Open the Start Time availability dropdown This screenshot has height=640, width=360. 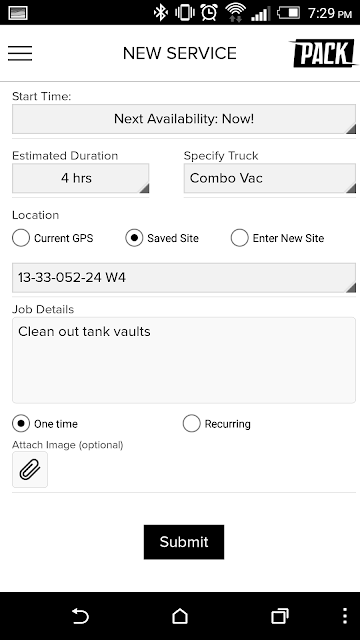coord(184,119)
